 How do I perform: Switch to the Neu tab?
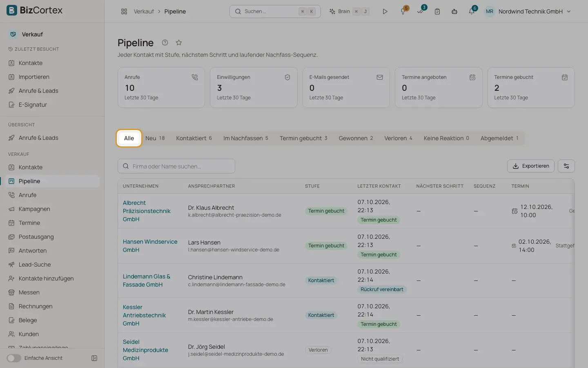pyautogui.click(x=155, y=138)
